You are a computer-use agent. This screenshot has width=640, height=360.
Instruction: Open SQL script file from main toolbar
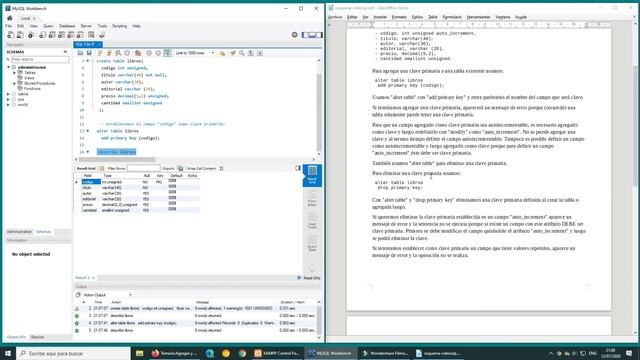[x=20, y=35]
